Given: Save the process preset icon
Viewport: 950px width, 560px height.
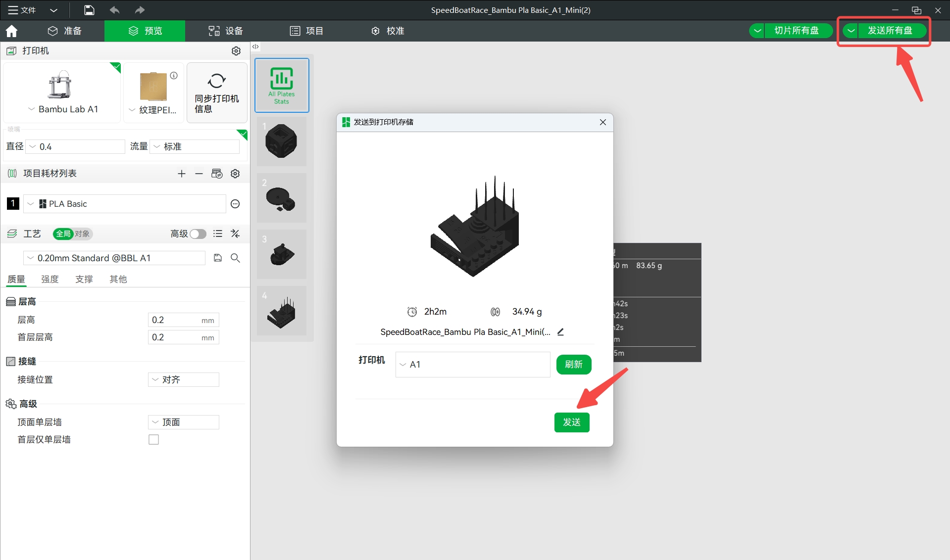Looking at the screenshot, I should (x=218, y=258).
